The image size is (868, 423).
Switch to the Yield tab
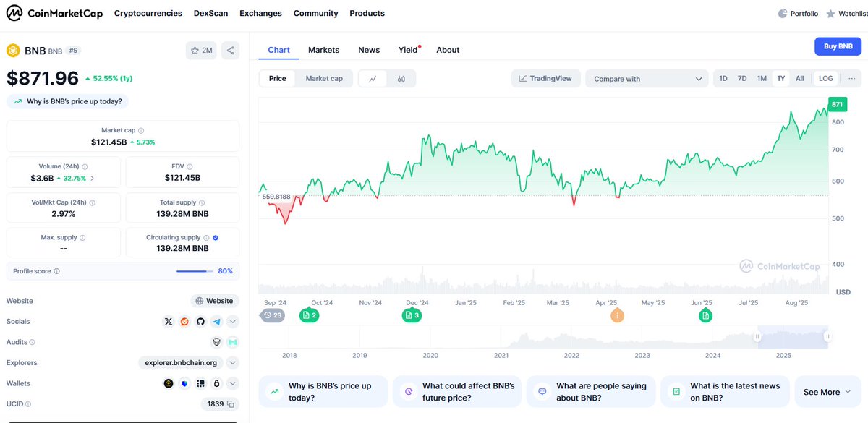409,50
